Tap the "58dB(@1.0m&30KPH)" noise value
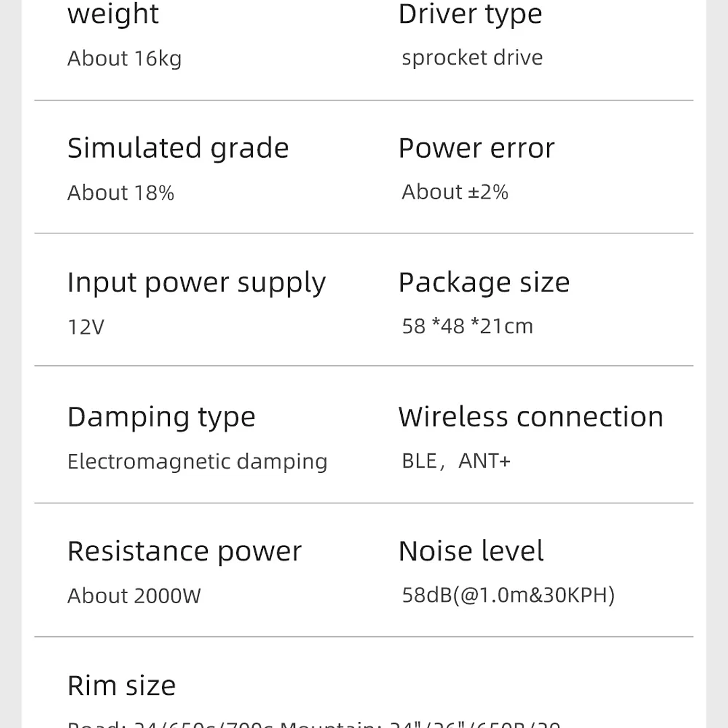This screenshot has height=728, width=728. pyautogui.click(x=508, y=595)
